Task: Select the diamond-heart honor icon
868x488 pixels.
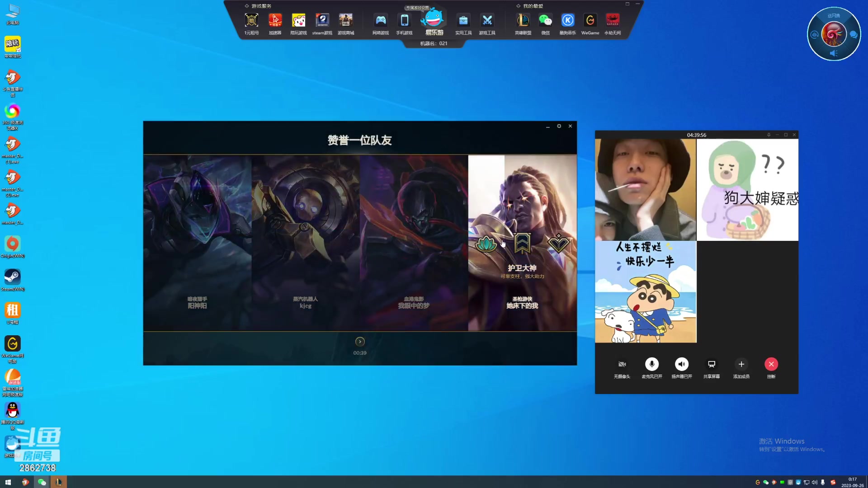Action: [x=558, y=243]
